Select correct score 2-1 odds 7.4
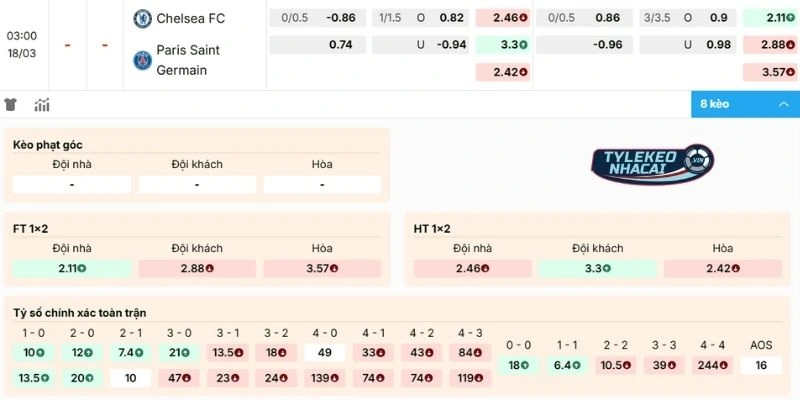The height and width of the screenshot is (400, 800). pos(130,352)
